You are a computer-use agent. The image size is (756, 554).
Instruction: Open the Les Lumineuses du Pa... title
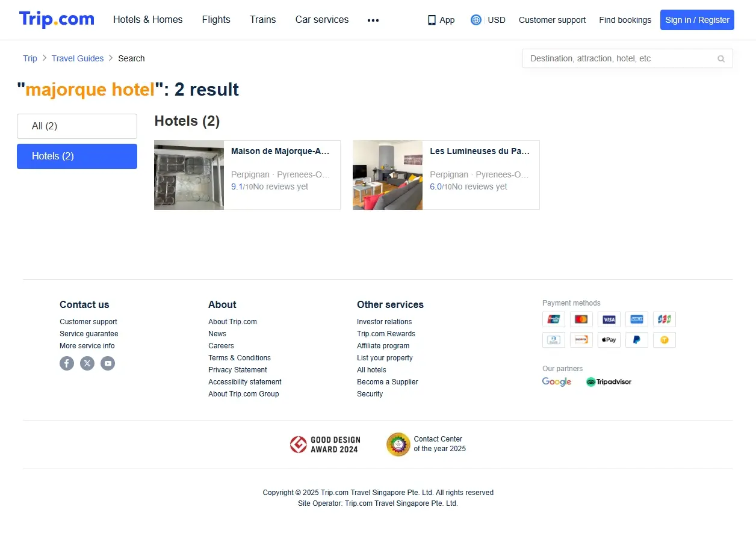(x=480, y=152)
